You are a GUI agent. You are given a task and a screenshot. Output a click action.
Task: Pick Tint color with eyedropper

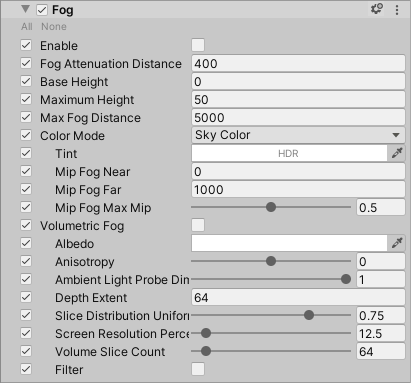coord(397,153)
